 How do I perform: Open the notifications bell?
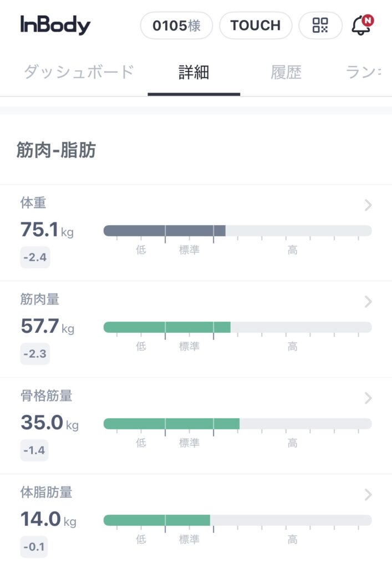click(x=361, y=25)
